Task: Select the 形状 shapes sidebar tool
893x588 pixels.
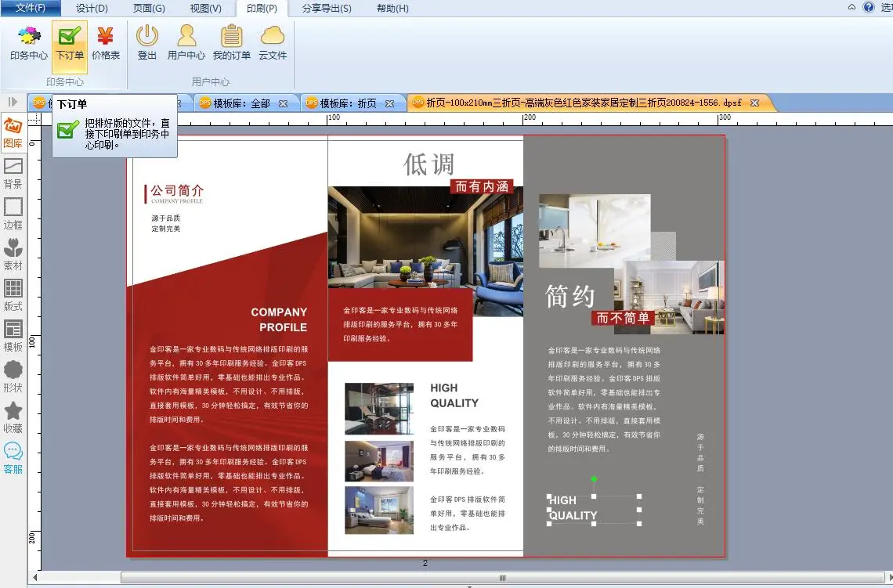Action: tap(13, 376)
